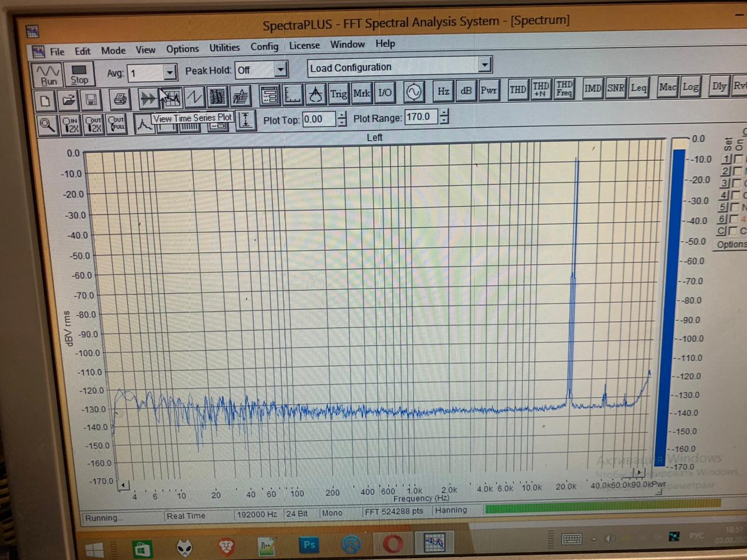Click the Log data logging button
747x560 pixels.
pos(690,86)
